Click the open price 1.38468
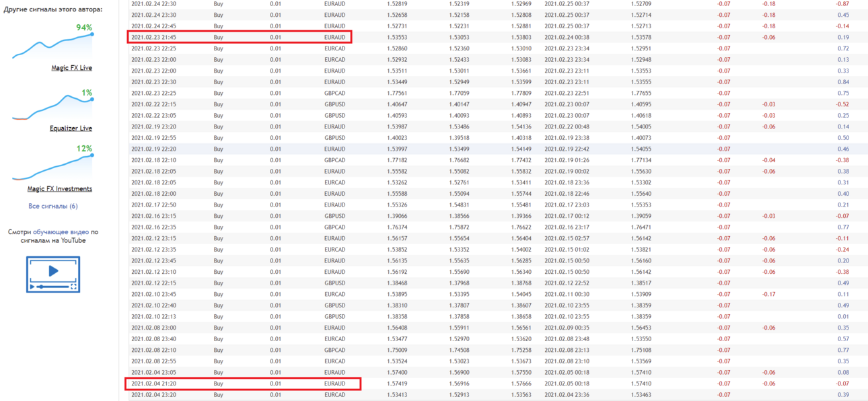The height and width of the screenshot is (401, 868). tap(397, 283)
